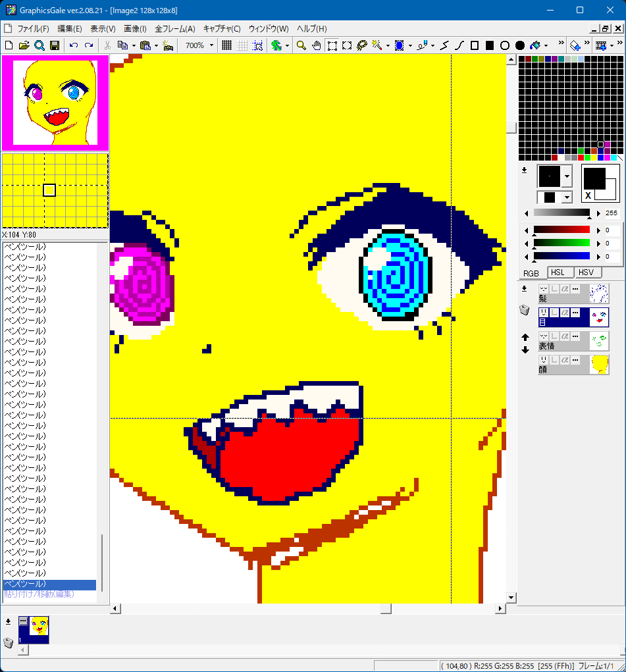The height and width of the screenshot is (672, 626).
Task: Open a file with the folder icon
Action: tap(24, 45)
